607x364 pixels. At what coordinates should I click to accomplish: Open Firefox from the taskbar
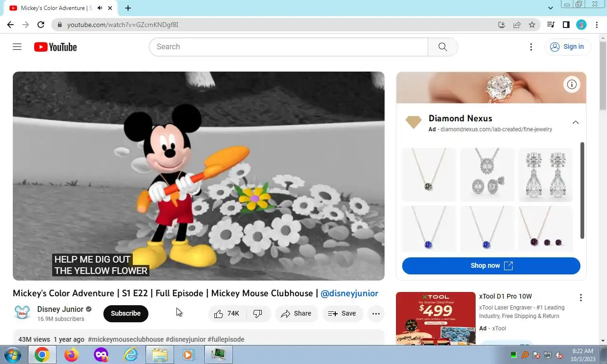72,355
